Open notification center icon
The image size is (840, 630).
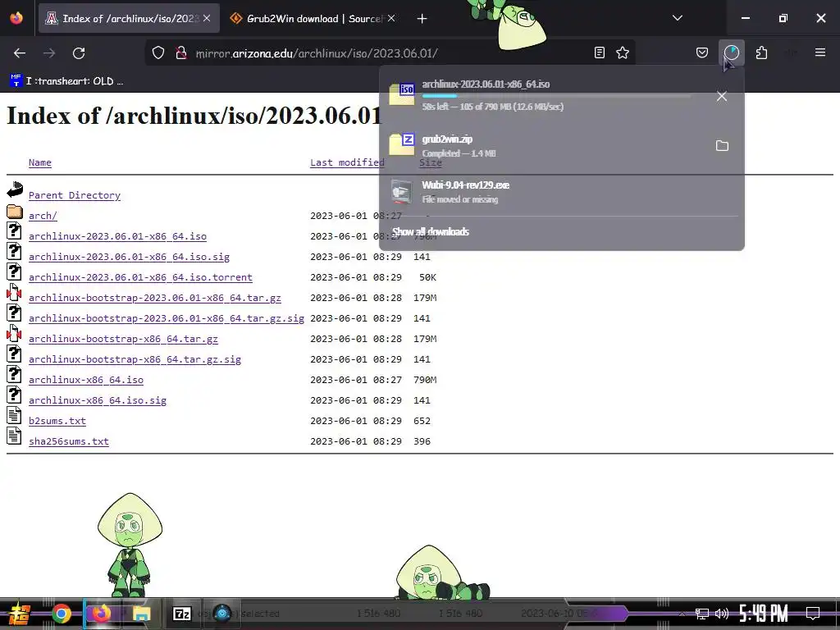813,613
